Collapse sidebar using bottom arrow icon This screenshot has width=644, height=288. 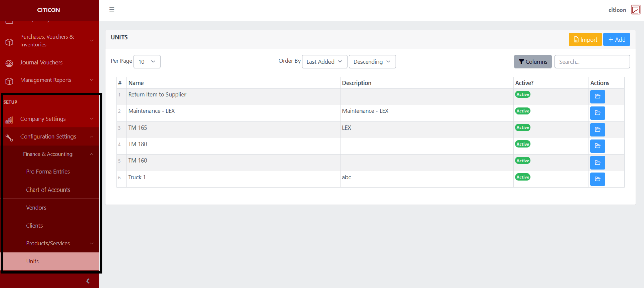88,281
